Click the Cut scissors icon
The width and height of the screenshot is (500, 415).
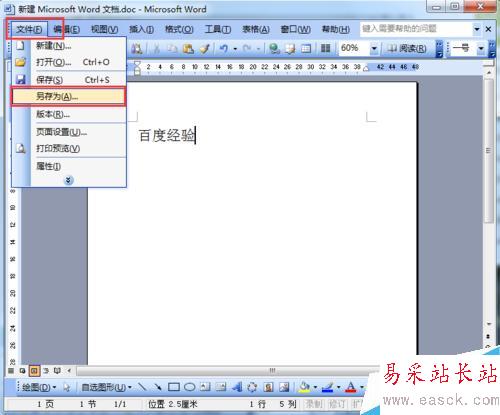pos(156,49)
